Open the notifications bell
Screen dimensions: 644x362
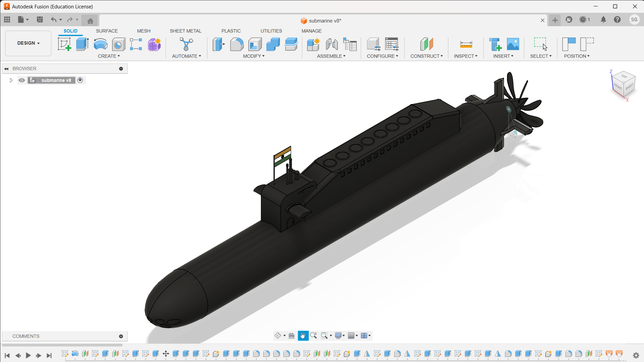coord(603,19)
